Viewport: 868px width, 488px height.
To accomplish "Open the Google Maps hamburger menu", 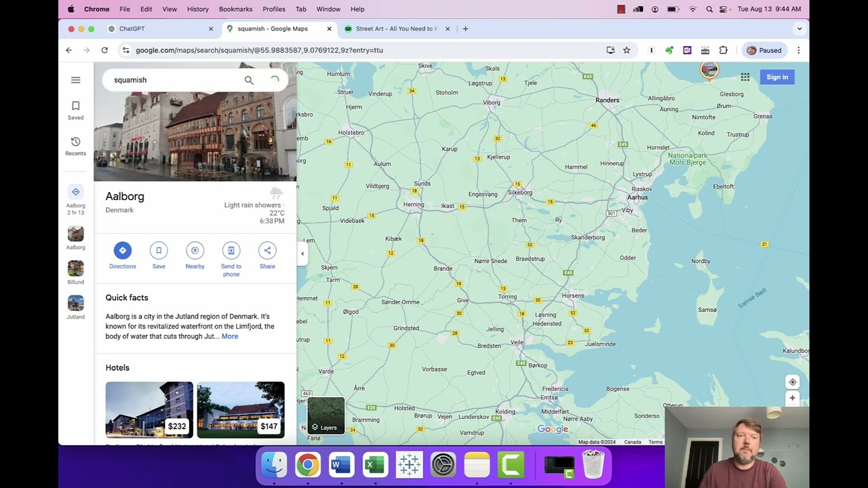I will 75,80.
